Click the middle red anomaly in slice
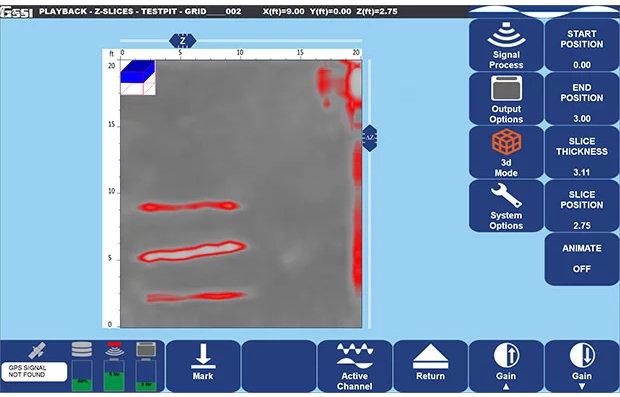The height and width of the screenshot is (397, 620). 193,252
